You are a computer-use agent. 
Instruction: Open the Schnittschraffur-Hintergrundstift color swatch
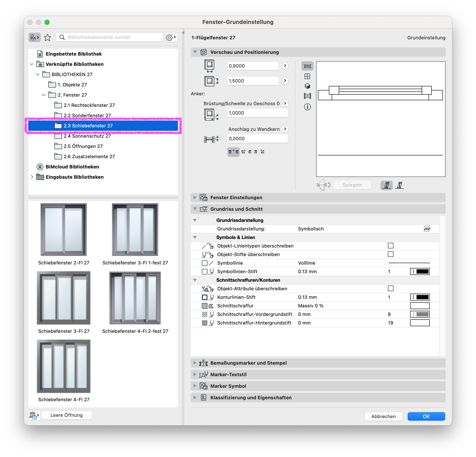tap(420, 323)
